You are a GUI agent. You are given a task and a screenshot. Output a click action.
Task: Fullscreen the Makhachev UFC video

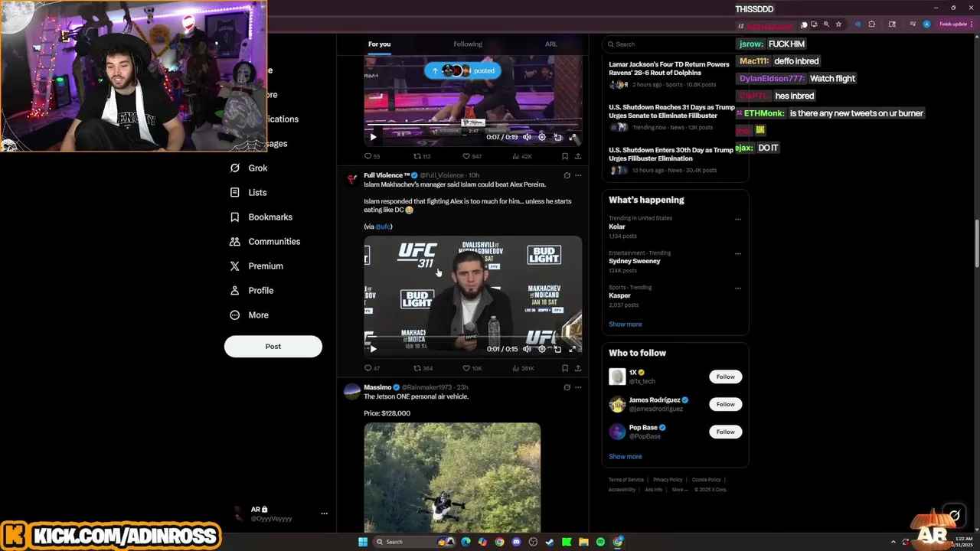click(x=572, y=349)
